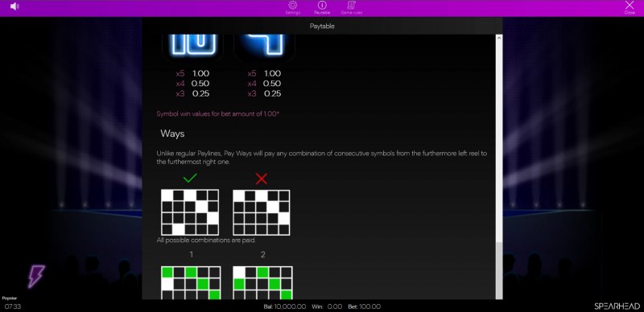Toggle the purple lightning bolt turbo icon
The image size is (644, 312).
[x=36, y=276]
